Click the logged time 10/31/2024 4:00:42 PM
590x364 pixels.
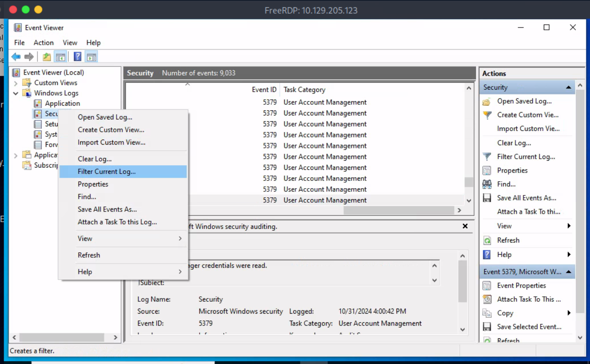(372, 311)
